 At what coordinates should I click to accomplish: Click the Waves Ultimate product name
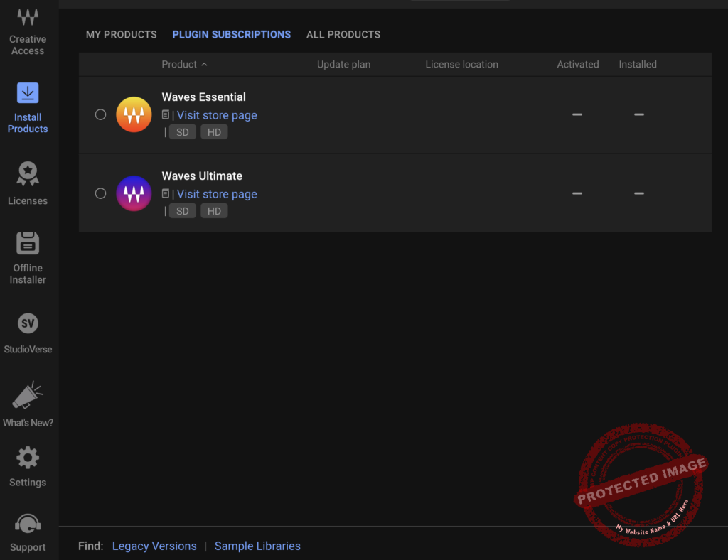coord(202,176)
